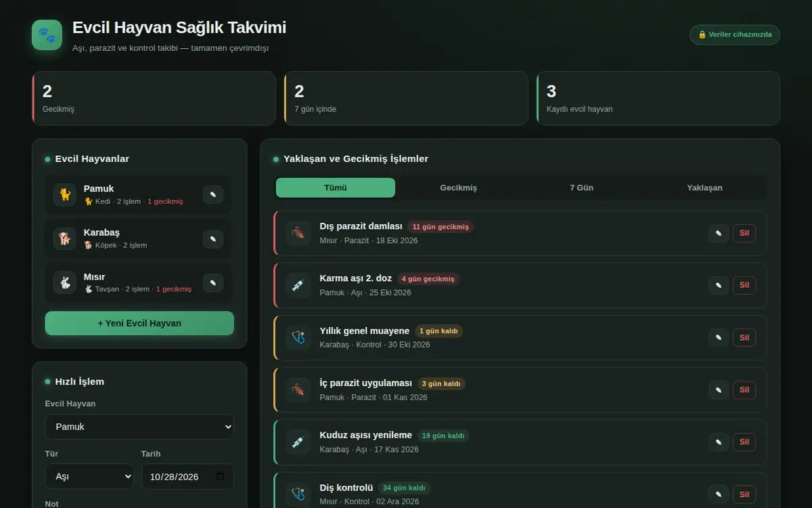Edit Diş kontrolü entry
The image size is (812, 508).
[x=719, y=494]
